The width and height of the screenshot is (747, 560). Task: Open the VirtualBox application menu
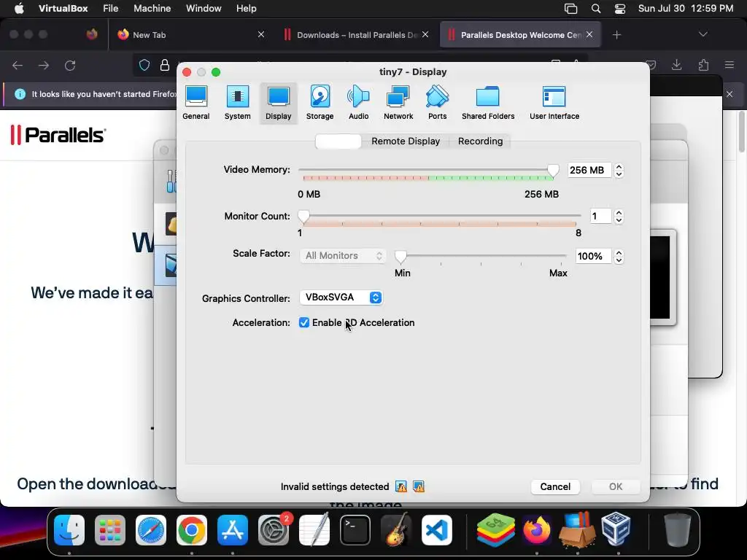coord(63,9)
